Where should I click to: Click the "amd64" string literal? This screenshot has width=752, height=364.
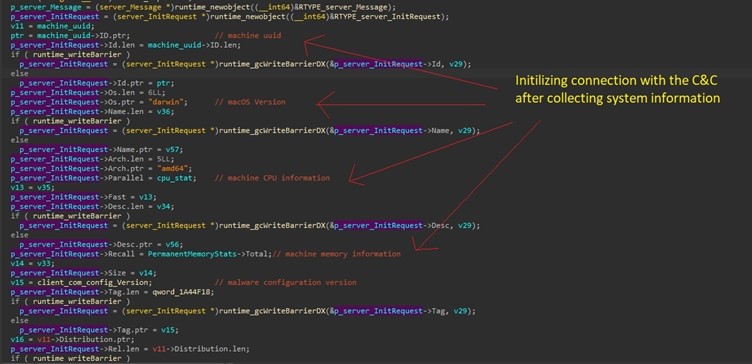click(x=174, y=169)
